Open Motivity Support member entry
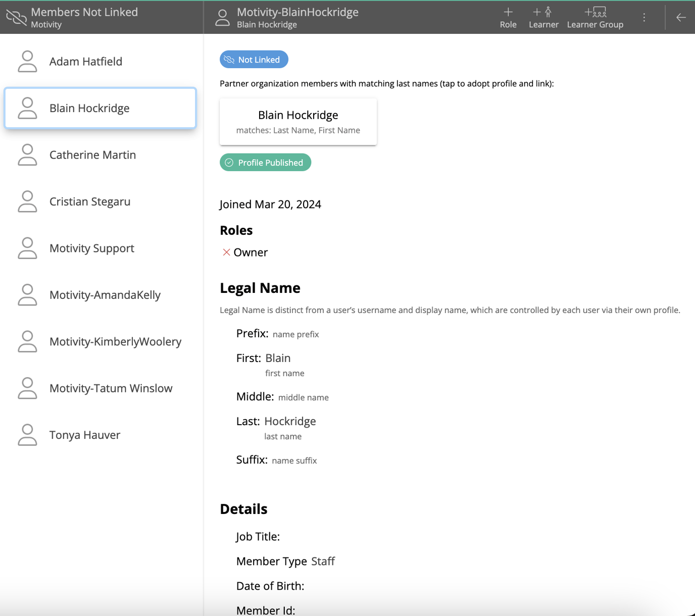Image resolution: width=695 pixels, height=616 pixels. (x=91, y=248)
